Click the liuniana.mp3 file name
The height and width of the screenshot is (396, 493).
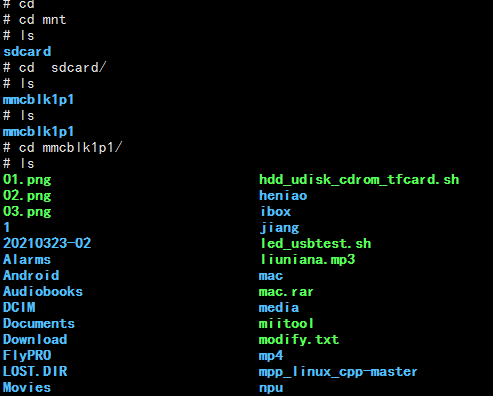(x=307, y=259)
